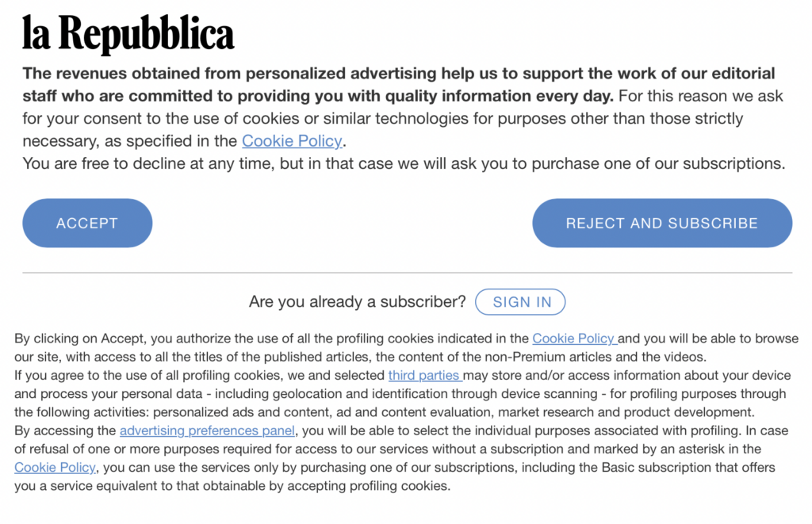Click 'If you agree to the use' sentence

click(198, 375)
